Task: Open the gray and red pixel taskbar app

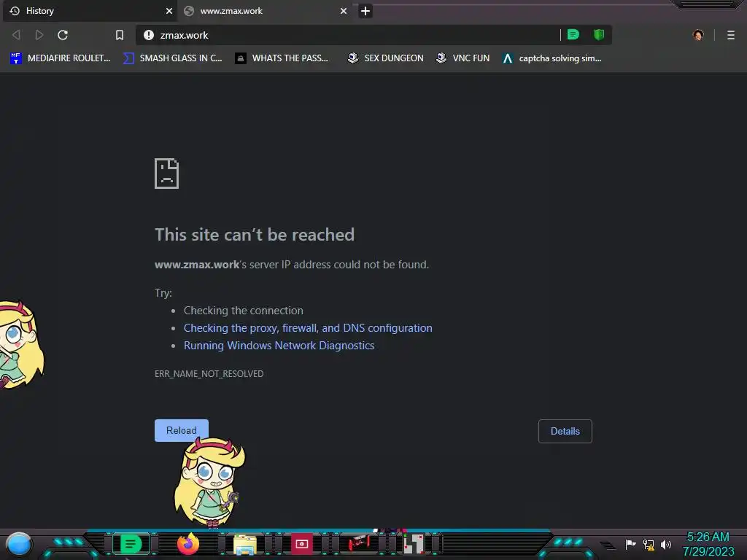Action: pos(414,544)
